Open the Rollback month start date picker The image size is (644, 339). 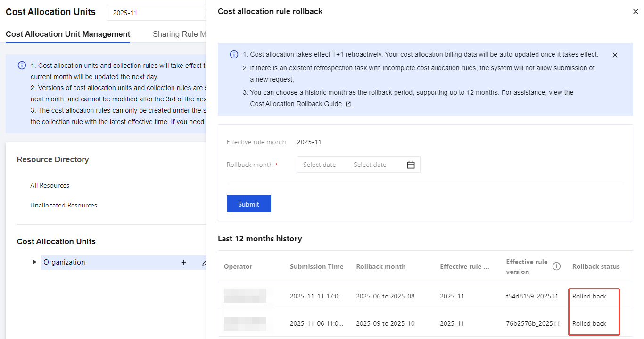(x=320, y=165)
